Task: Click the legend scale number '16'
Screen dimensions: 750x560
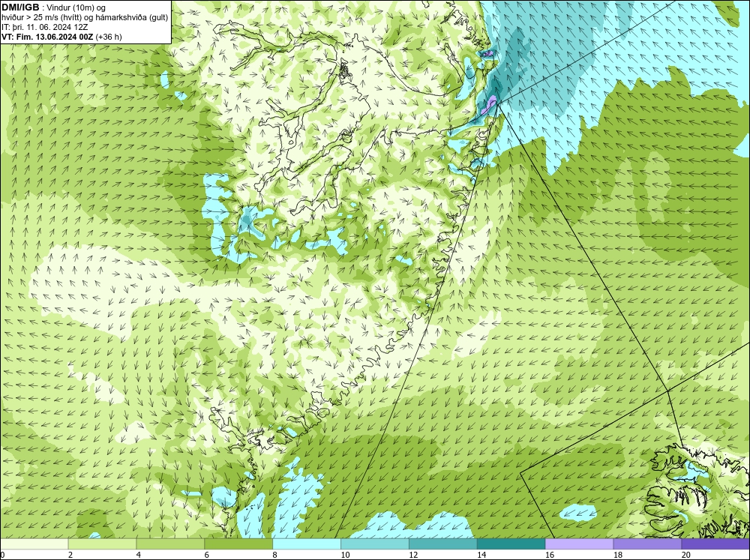Action: point(550,555)
